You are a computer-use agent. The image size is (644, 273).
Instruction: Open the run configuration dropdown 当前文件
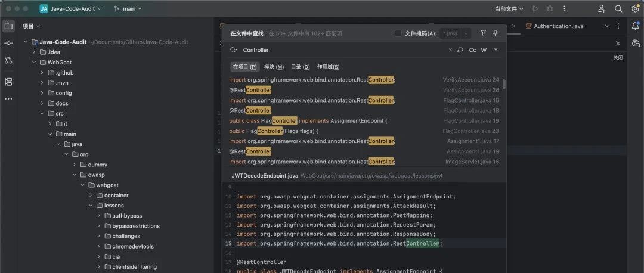(509, 8)
